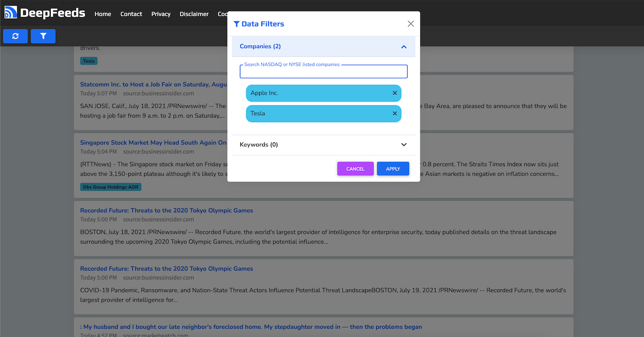Expand the Keywords (0) section
The height and width of the screenshot is (337, 644).
[324, 145]
